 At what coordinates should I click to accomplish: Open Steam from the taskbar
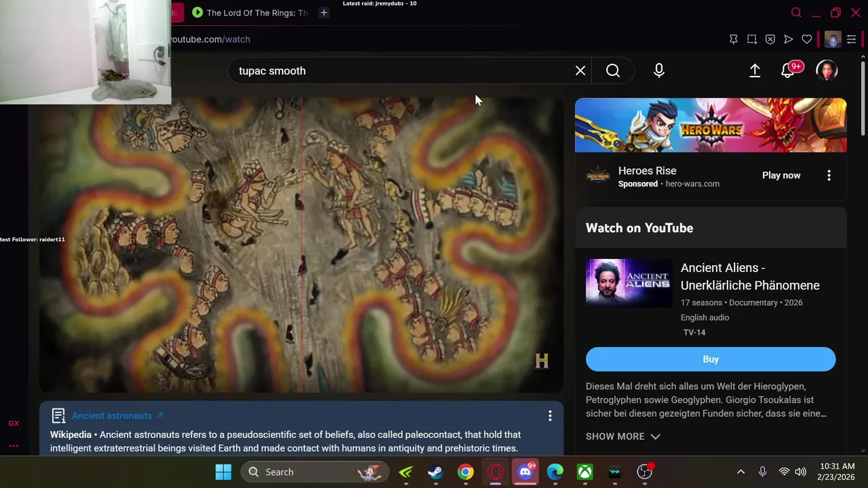(435, 472)
